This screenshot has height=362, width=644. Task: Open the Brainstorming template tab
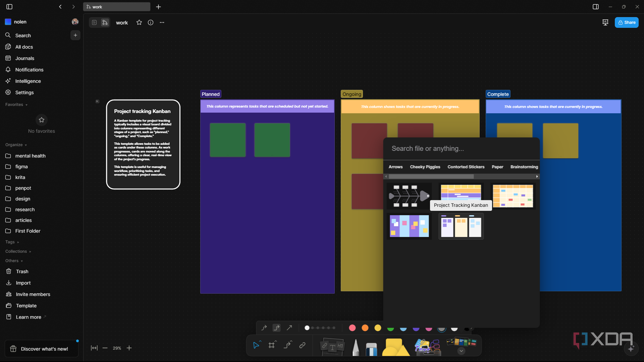[524, 167]
